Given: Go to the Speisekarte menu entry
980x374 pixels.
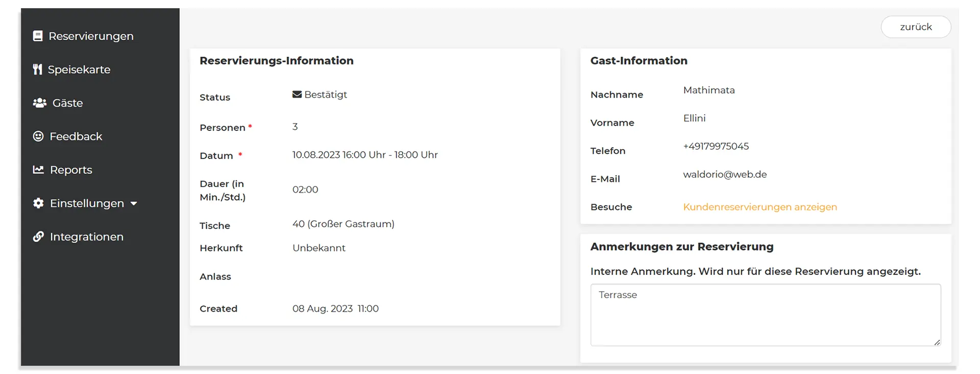Looking at the screenshot, I should pos(79,69).
